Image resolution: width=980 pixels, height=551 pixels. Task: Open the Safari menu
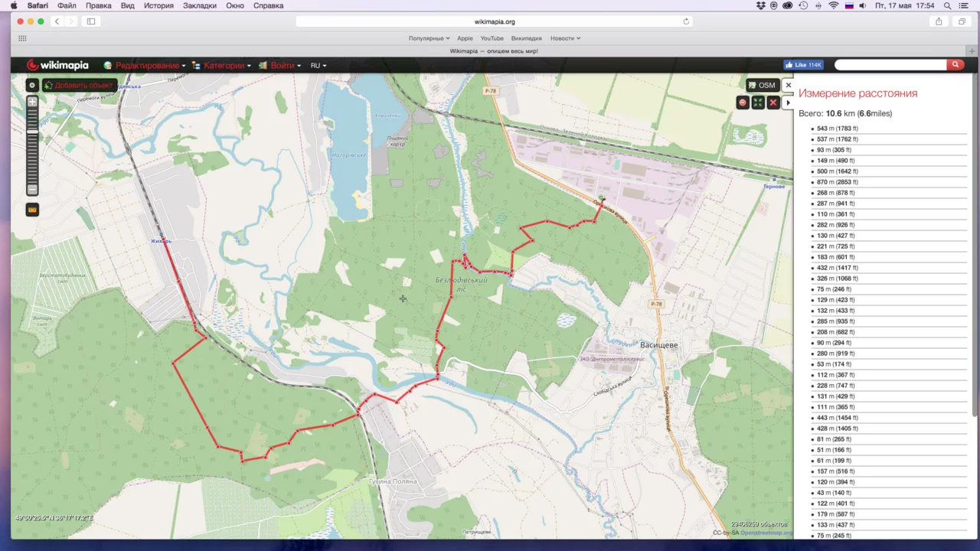click(38, 5)
